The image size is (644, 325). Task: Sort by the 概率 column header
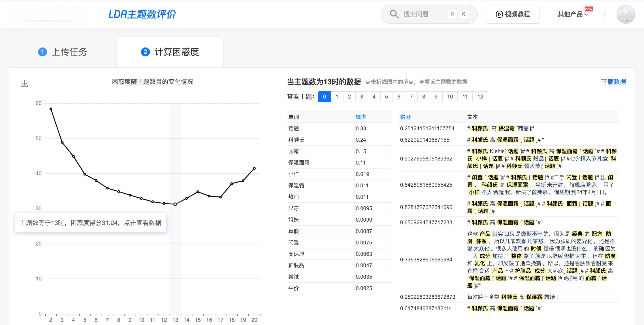pyautogui.click(x=361, y=117)
